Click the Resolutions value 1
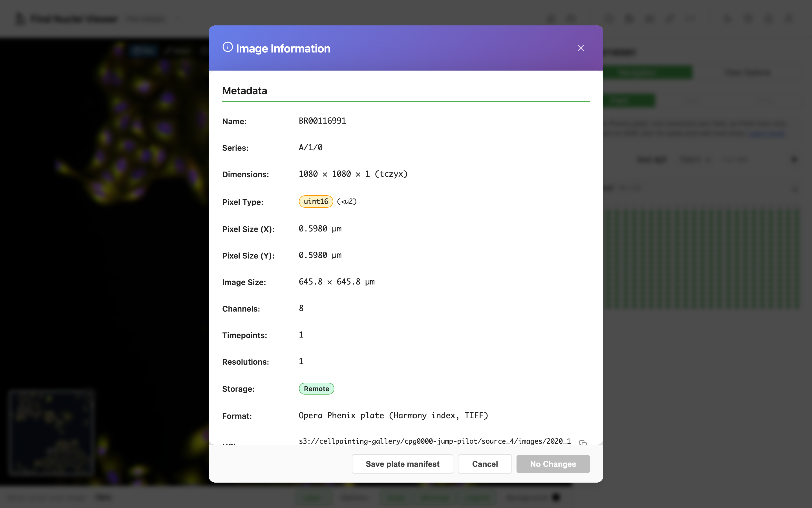812x508 pixels. point(301,361)
